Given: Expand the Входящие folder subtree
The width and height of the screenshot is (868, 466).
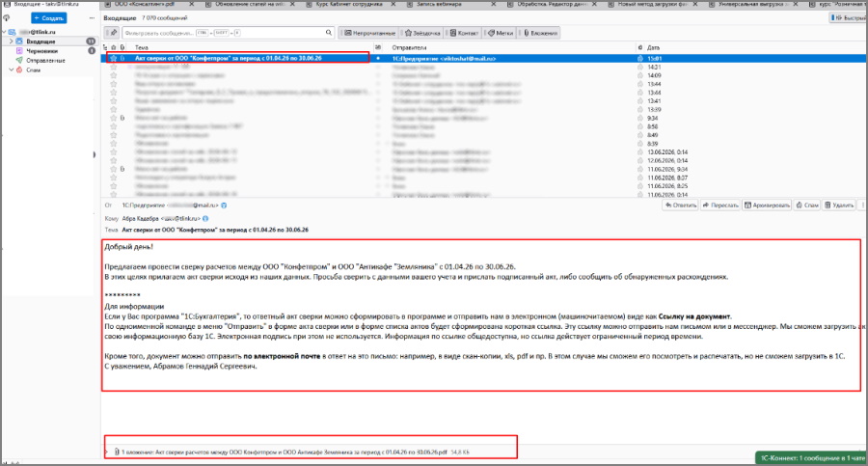Looking at the screenshot, I should click(11, 41).
